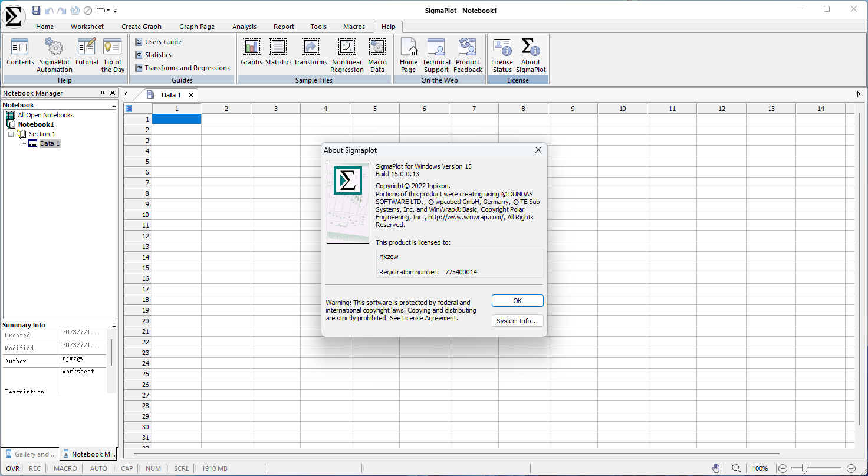Select row 10 header in worksheet
This screenshot has height=476, width=868.
tap(138, 215)
